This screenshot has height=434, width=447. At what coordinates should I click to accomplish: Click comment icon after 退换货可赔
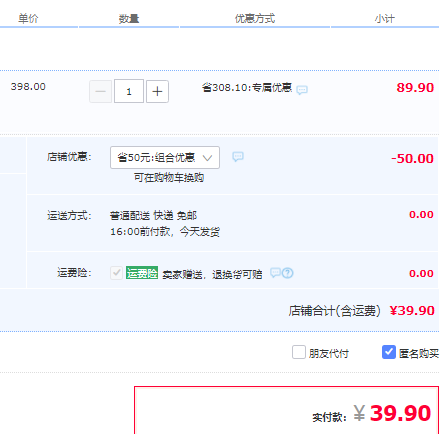point(275,273)
